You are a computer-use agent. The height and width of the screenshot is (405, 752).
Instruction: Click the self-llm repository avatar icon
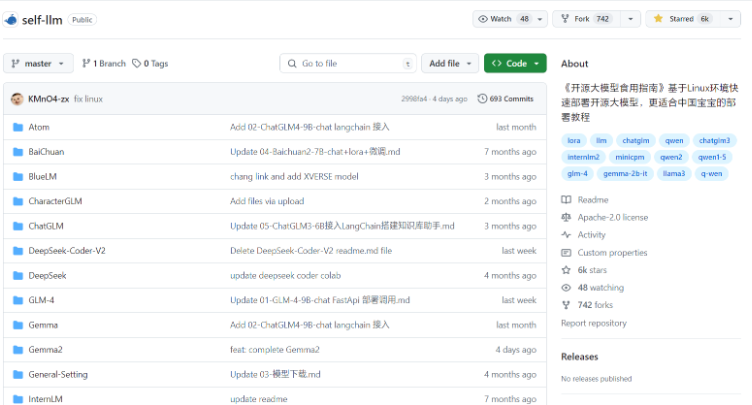click(11, 20)
